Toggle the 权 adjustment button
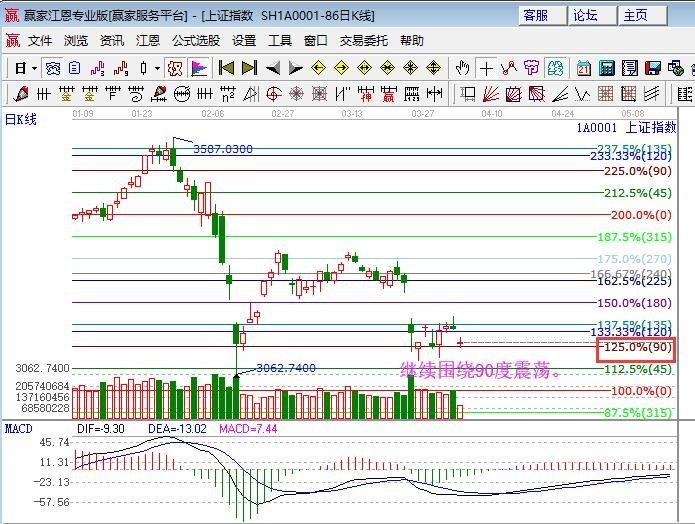This screenshot has width=695, height=524. click(x=175, y=68)
